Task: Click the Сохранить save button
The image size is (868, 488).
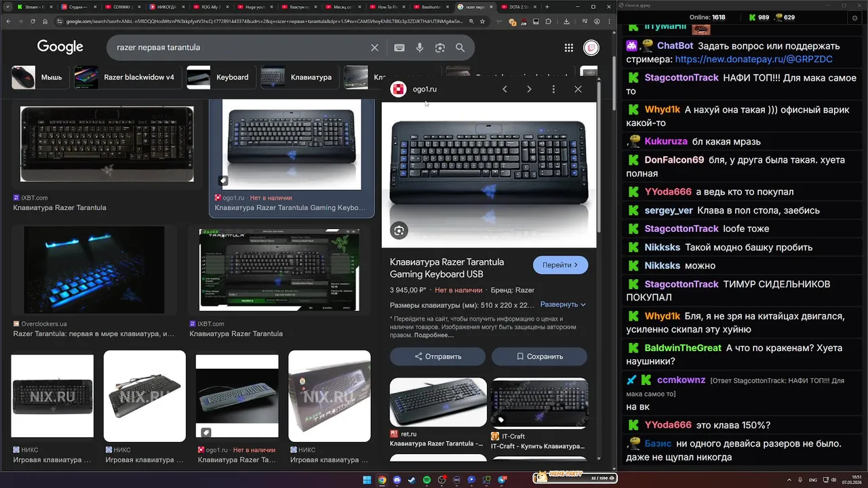Action: [540, 356]
